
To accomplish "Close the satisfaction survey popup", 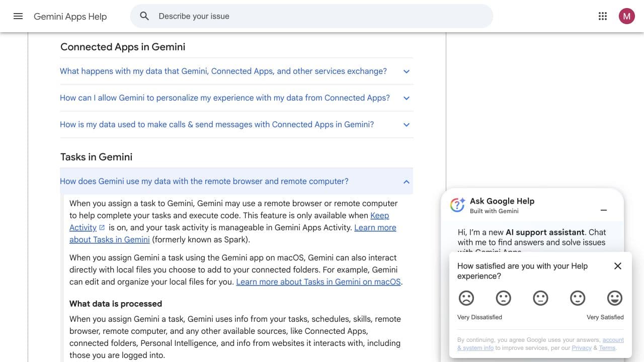I will point(618,266).
